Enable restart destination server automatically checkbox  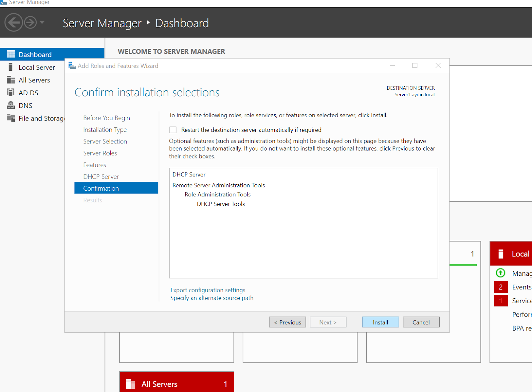coord(173,130)
